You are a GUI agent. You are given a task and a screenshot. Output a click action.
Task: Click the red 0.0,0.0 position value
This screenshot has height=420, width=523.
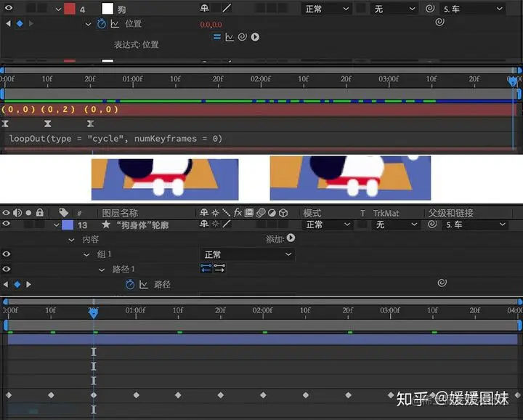(211, 25)
